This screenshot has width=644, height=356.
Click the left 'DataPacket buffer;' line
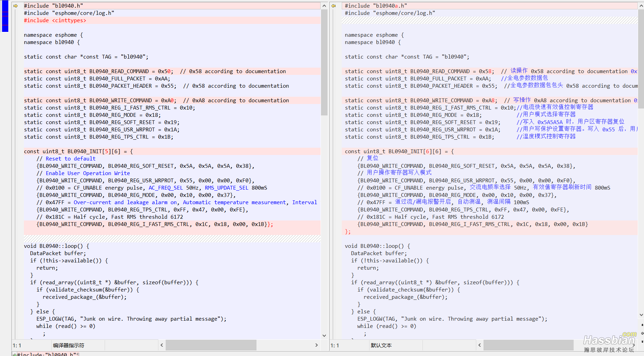point(58,253)
